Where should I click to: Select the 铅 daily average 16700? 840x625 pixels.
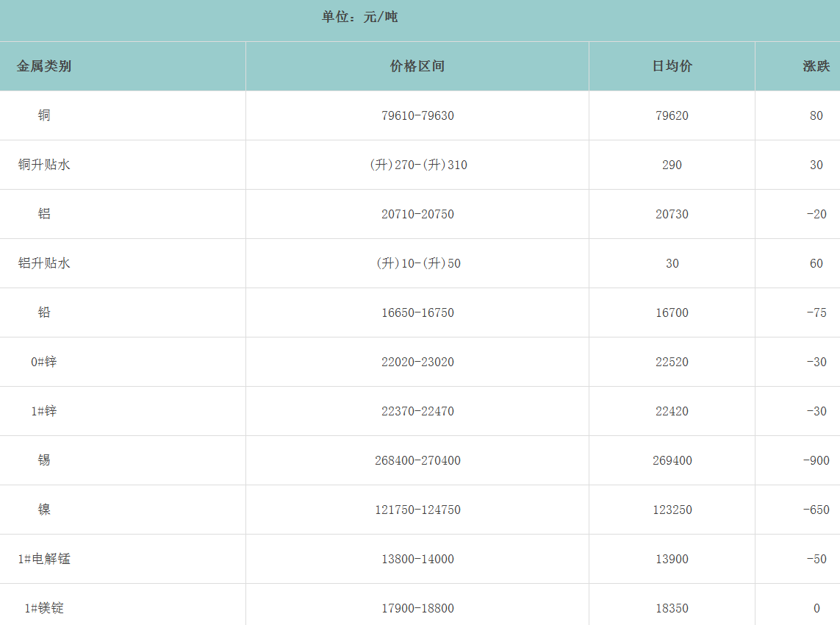pos(672,312)
